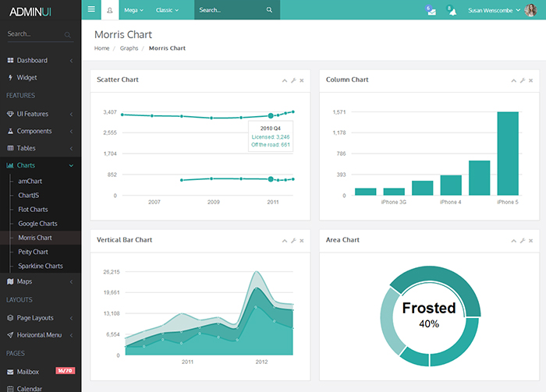The height and width of the screenshot is (392, 546).
Task: Select Google Charts in the sidebar
Action: point(37,224)
